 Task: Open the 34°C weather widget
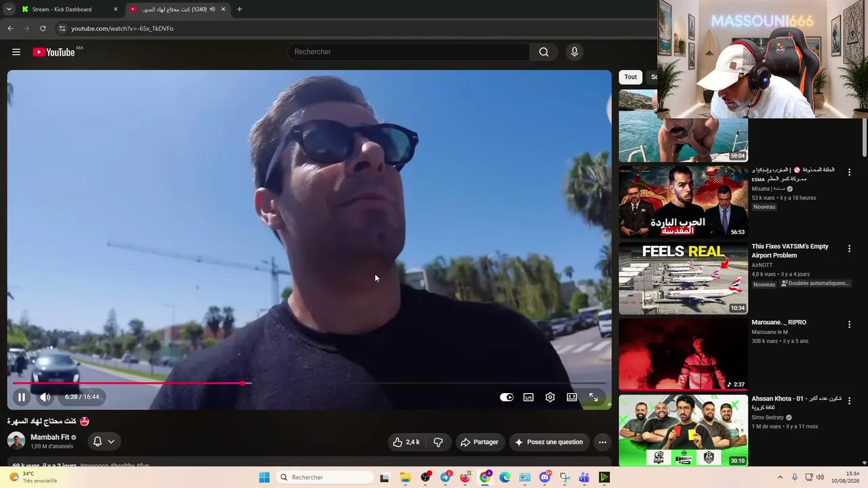(34, 477)
